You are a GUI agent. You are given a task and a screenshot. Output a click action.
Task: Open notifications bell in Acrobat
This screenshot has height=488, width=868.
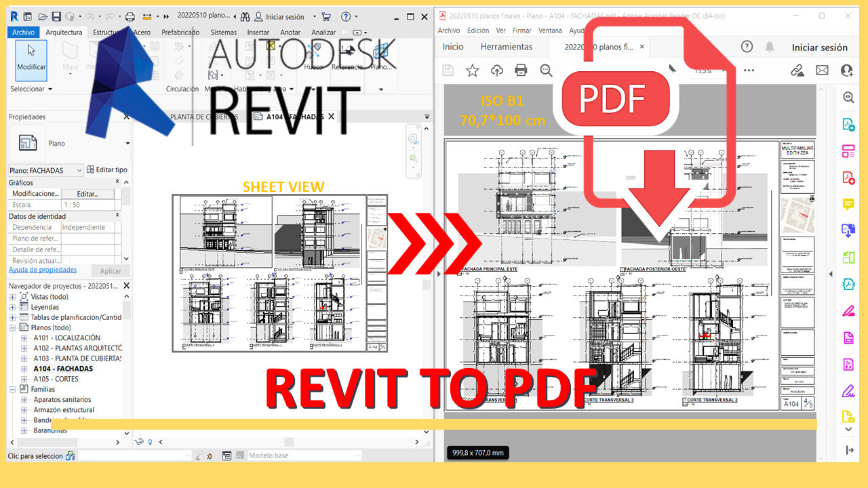click(770, 47)
